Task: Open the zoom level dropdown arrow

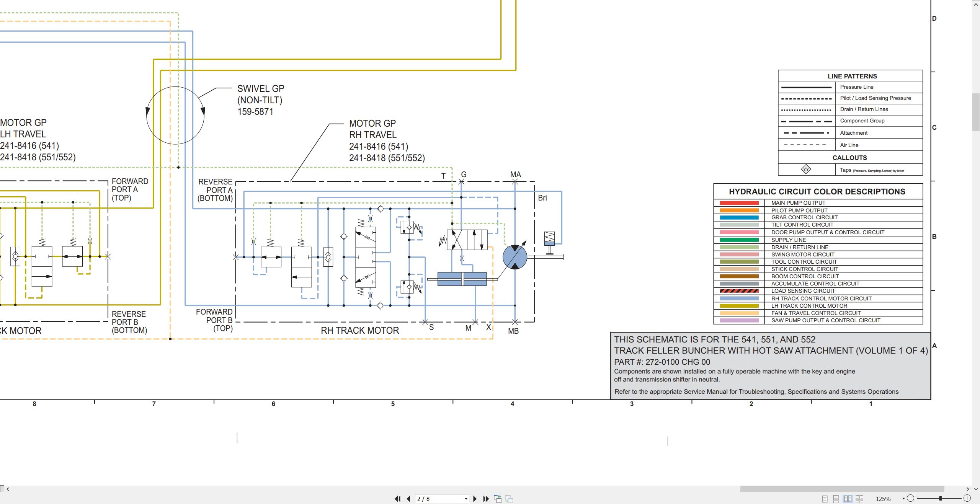Action: (903, 499)
